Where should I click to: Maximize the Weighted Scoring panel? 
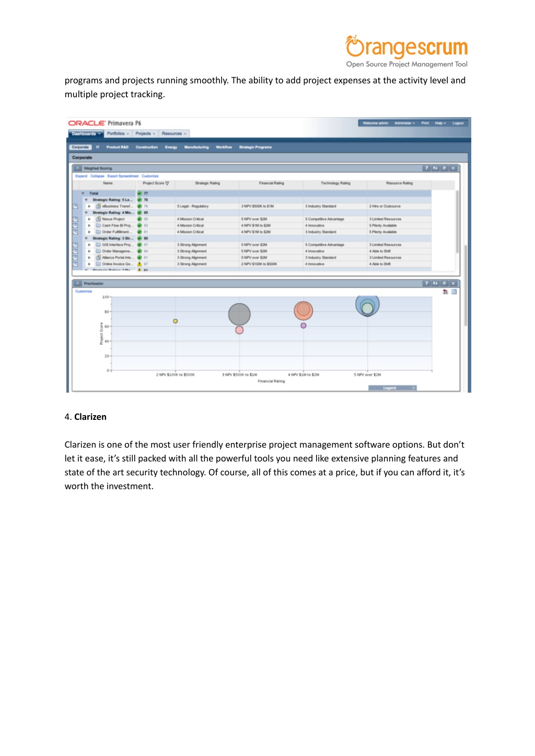444,168
